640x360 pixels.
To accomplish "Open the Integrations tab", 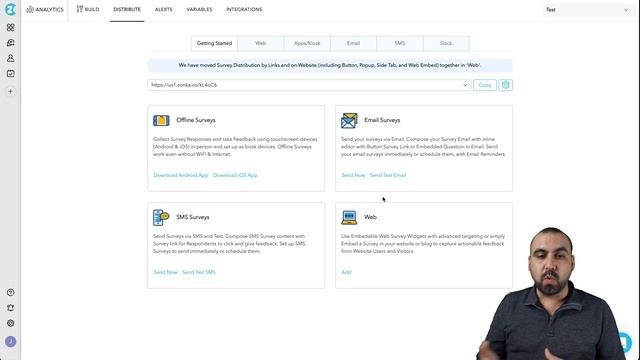I will coord(244,9).
